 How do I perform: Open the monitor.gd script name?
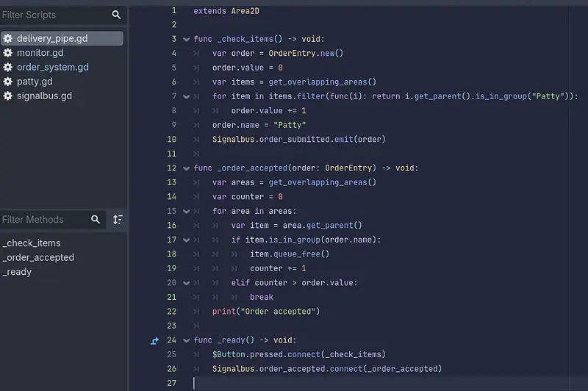40,53
